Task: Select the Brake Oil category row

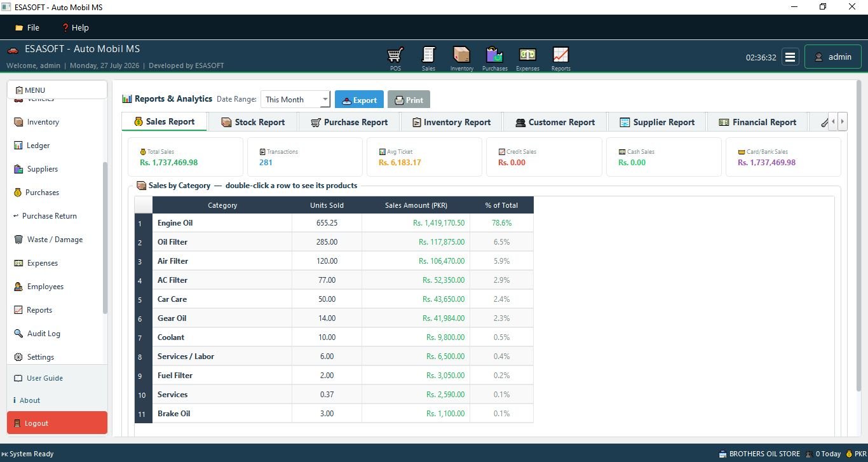Action: [334, 414]
